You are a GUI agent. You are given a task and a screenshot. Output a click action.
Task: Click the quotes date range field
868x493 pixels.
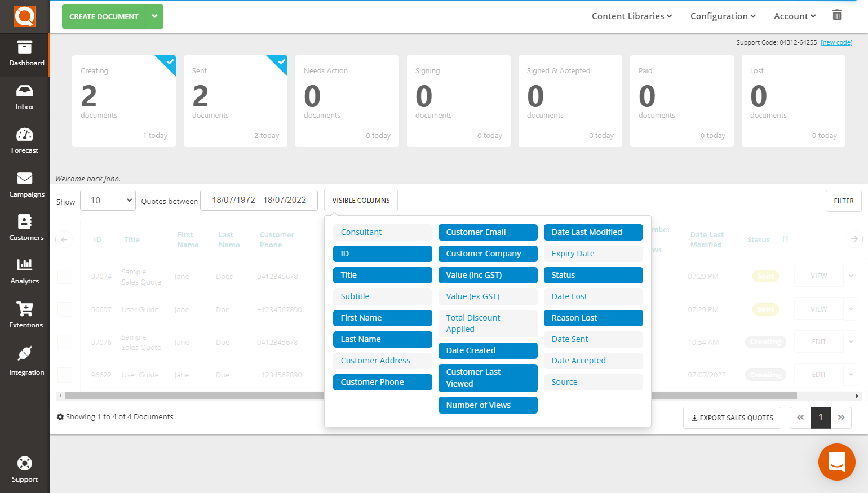259,200
